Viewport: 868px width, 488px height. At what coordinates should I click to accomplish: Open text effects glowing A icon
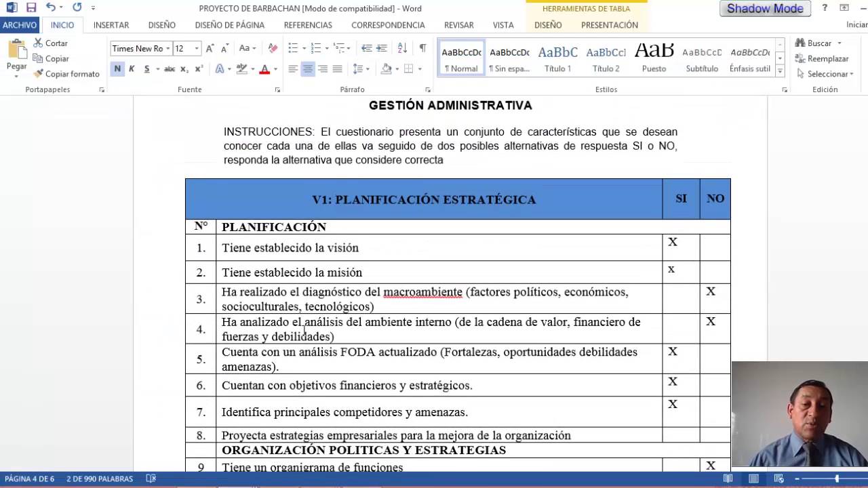[220, 68]
